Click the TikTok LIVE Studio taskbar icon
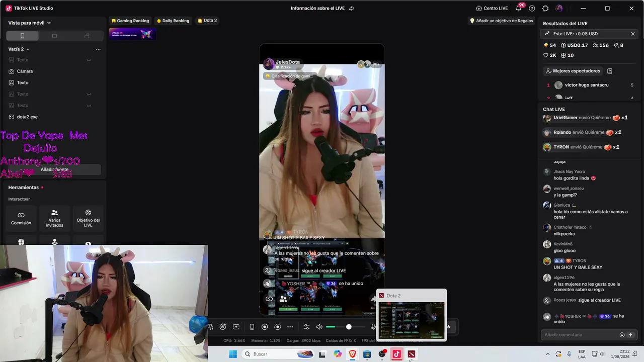 pos(396,354)
